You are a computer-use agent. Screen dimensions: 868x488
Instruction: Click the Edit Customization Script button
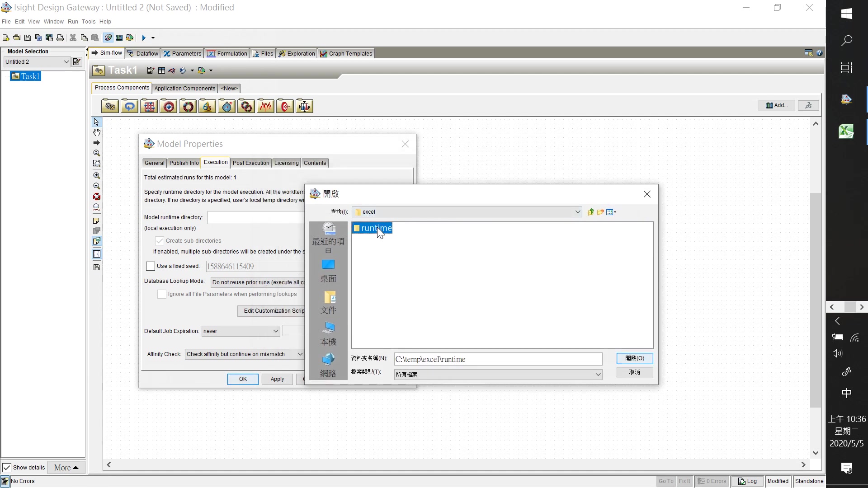(271, 311)
